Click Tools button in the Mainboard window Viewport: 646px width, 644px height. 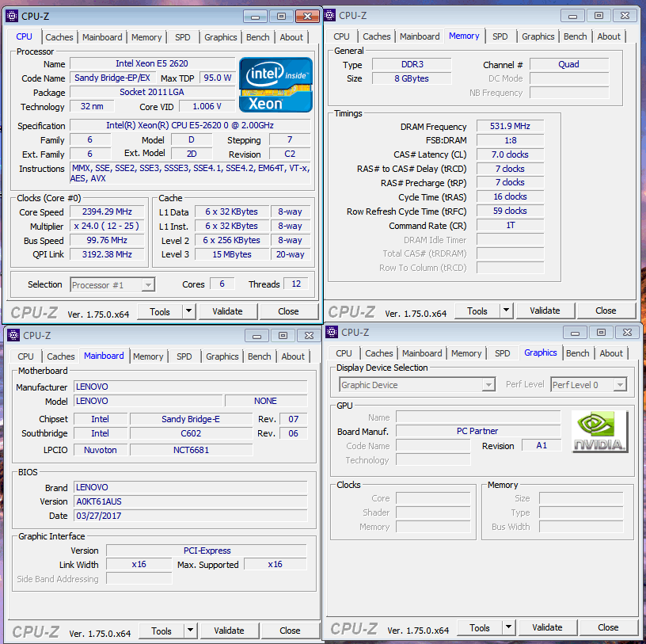[161, 631]
